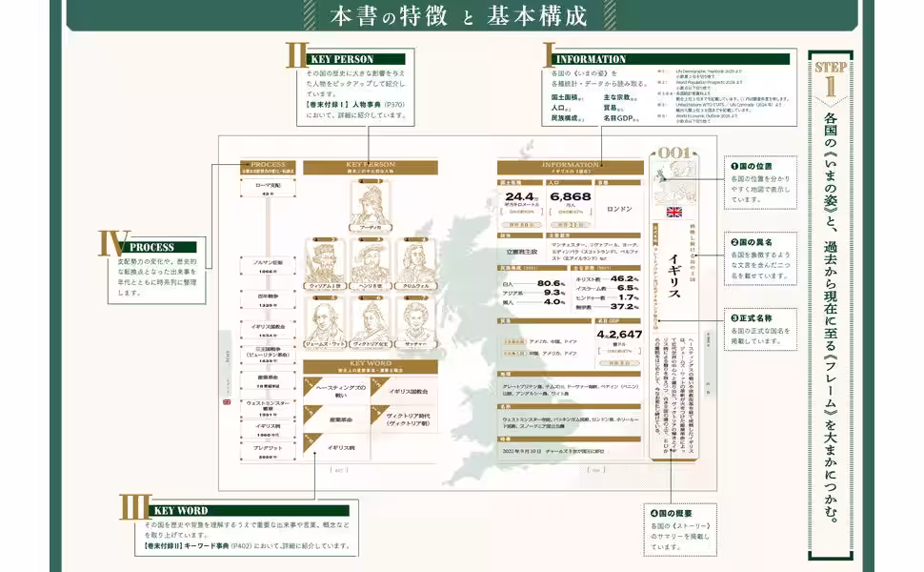Click the small UK flag on the left page margin

coord(227,402)
